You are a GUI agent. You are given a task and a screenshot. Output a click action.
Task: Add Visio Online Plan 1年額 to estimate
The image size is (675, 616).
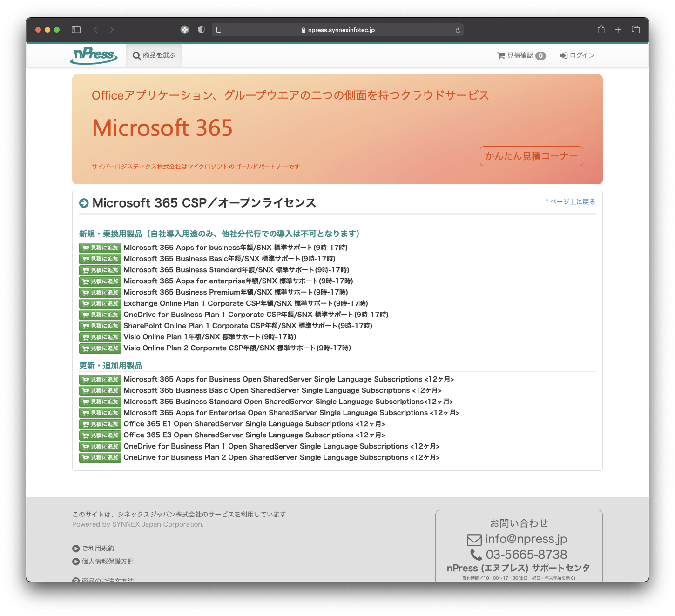[x=100, y=337]
